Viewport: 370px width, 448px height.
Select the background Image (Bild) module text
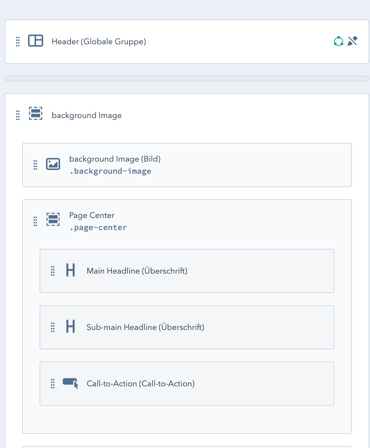pos(115,159)
